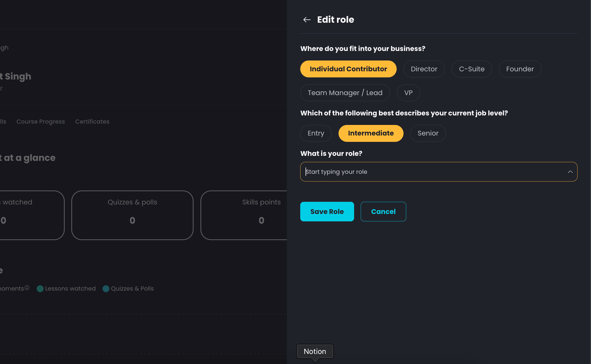Choose Founder as business position

pyautogui.click(x=520, y=69)
